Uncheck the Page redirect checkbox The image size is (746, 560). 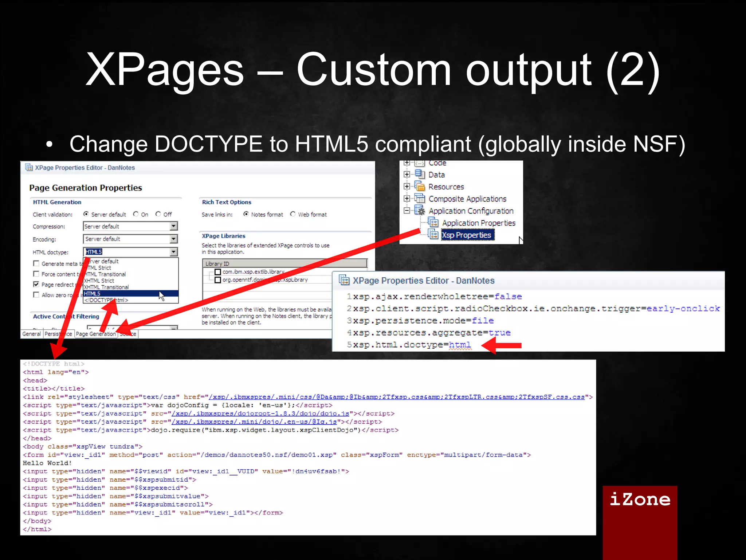[36, 284]
